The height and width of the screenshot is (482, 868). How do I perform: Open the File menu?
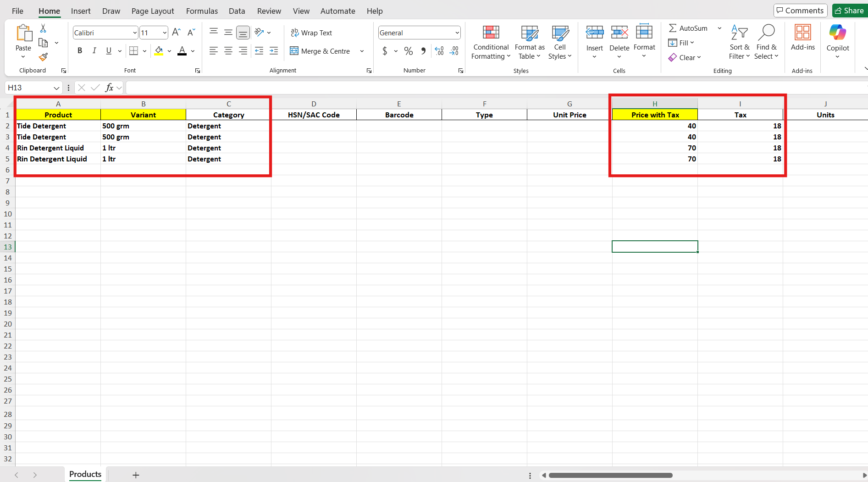point(17,11)
